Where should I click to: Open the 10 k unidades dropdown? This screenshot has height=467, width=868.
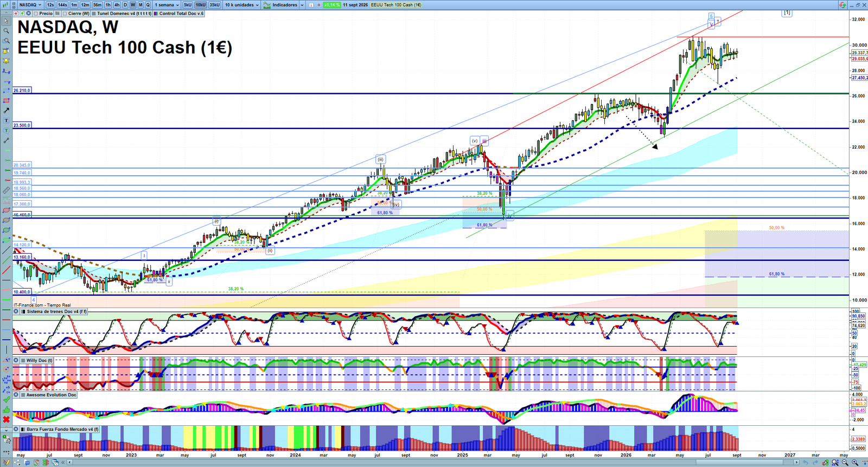[x=242, y=5]
